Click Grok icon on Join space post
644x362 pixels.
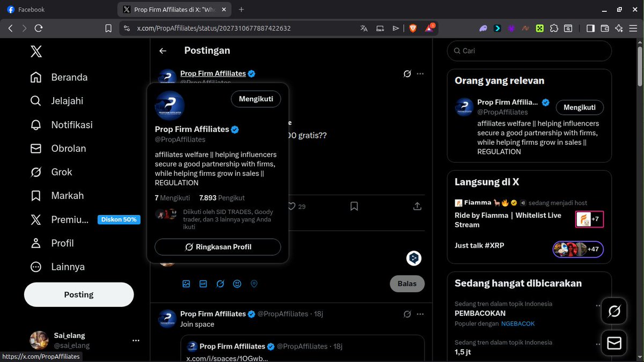pyautogui.click(x=407, y=314)
